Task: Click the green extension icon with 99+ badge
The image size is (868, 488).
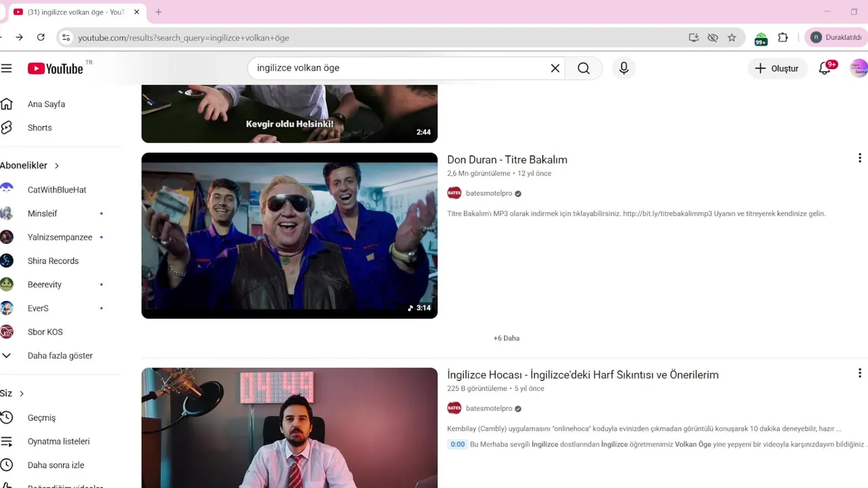Action: click(x=761, y=39)
